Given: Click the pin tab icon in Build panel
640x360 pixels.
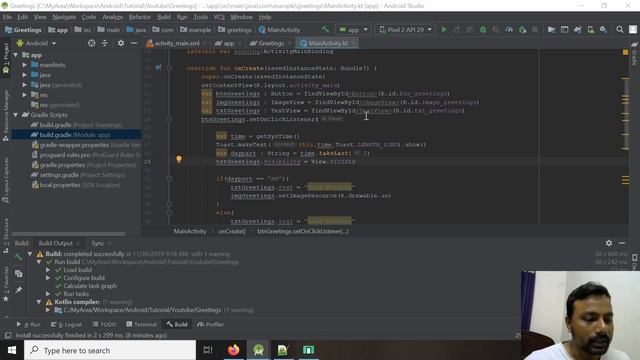Looking at the screenshot, I should tap(19, 290).
